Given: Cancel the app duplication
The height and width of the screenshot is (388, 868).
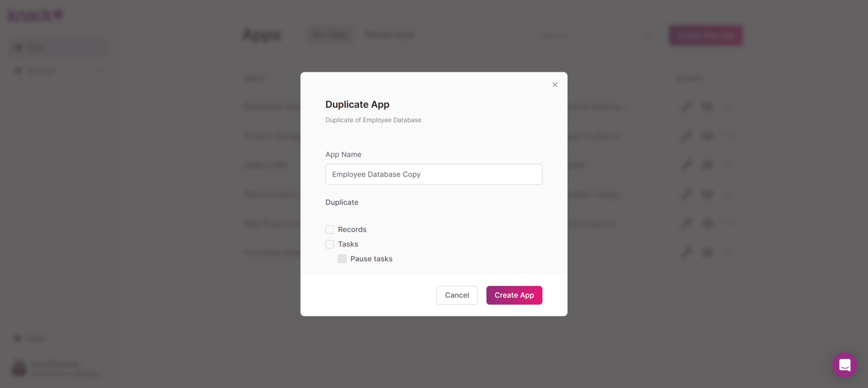Looking at the screenshot, I should (x=457, y=295).
